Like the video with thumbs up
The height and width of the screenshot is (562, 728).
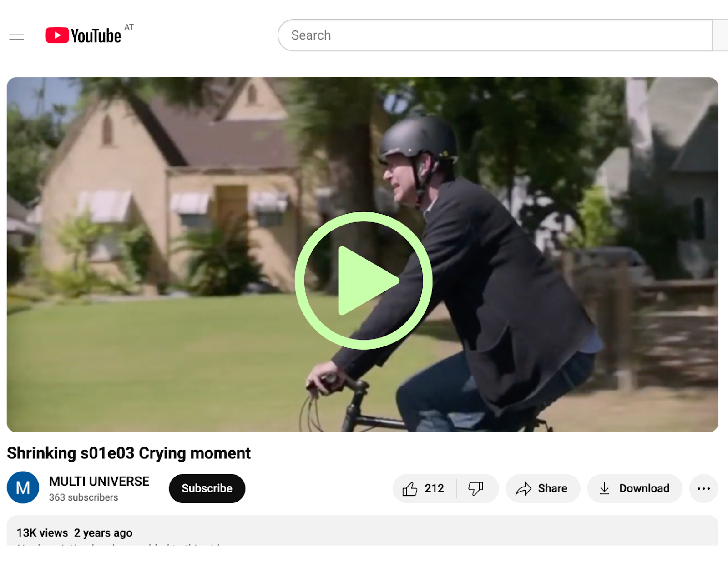[x=409, y=489]
